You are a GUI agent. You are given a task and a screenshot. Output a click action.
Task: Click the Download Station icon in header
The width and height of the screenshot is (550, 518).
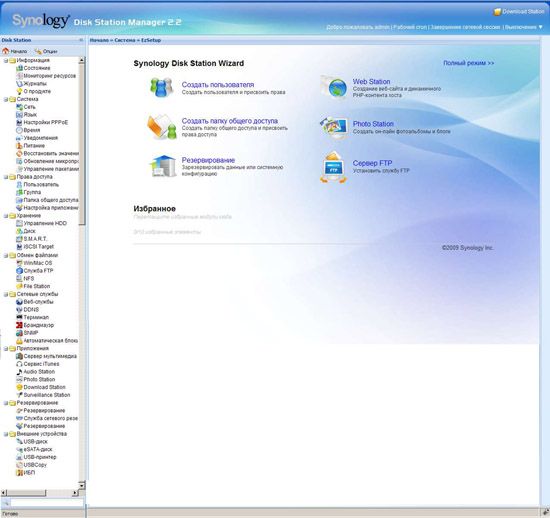497,12
